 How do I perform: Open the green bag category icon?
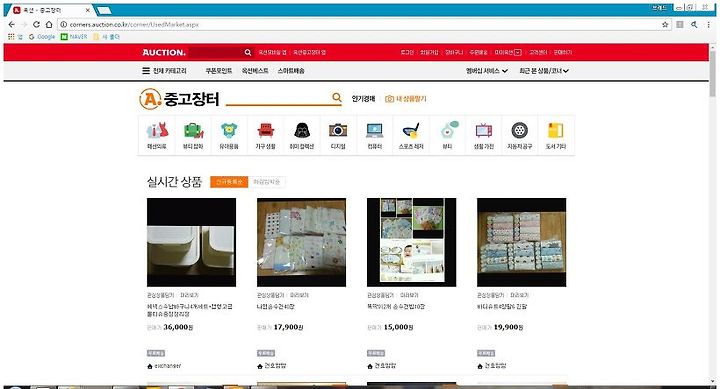[193, 130]
